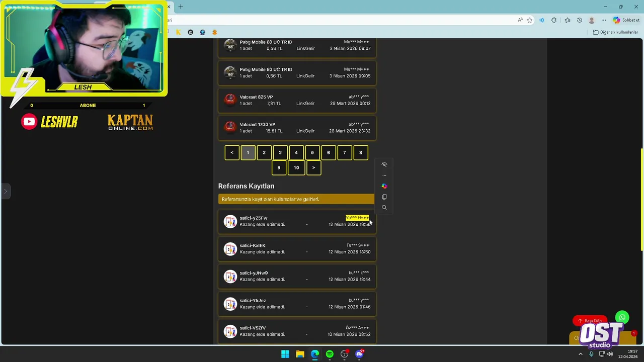Open Copilot 'Sohbet et' button
The height and width of the screenshot is (362, 644).
tap(626, 20)
